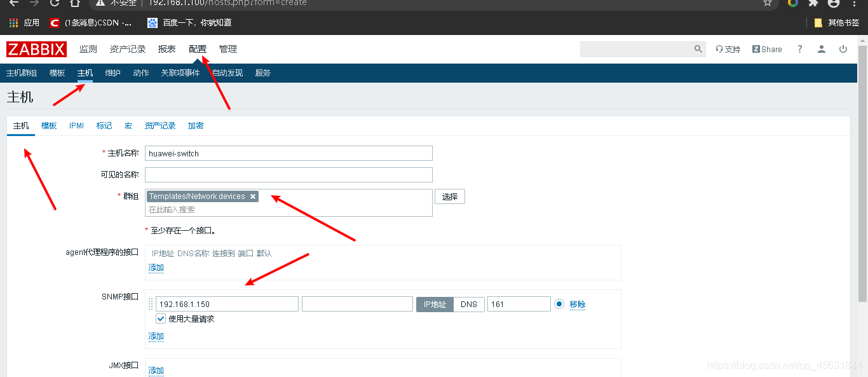Remove Templates/Network devices group tag

(x=253, y=196)
